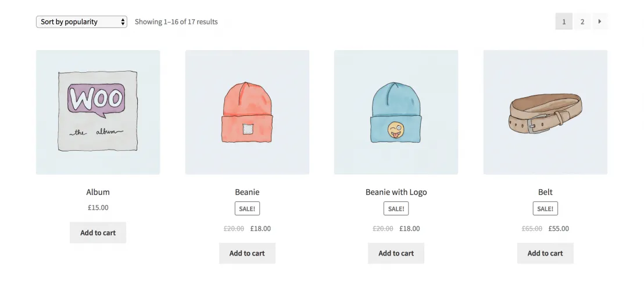Screen dimensions: 644x287
Task: Click the SALE! badge under Beanie with Logo
Action: pos(396,208)
